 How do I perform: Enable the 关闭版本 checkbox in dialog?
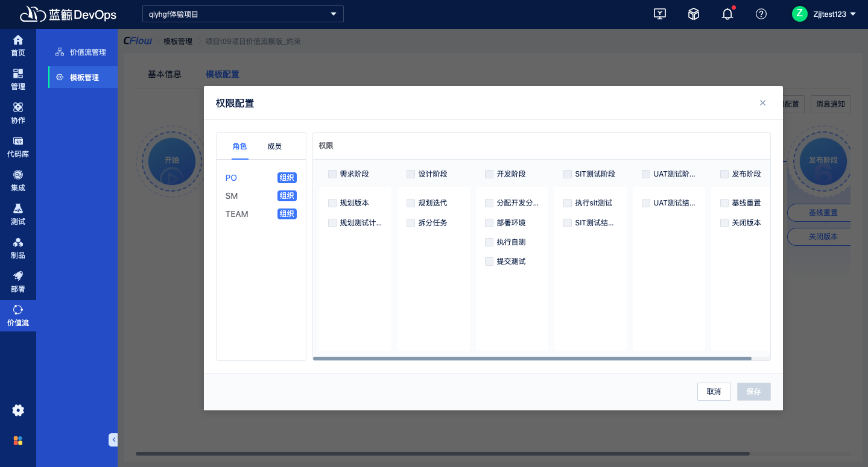point(724,223)
